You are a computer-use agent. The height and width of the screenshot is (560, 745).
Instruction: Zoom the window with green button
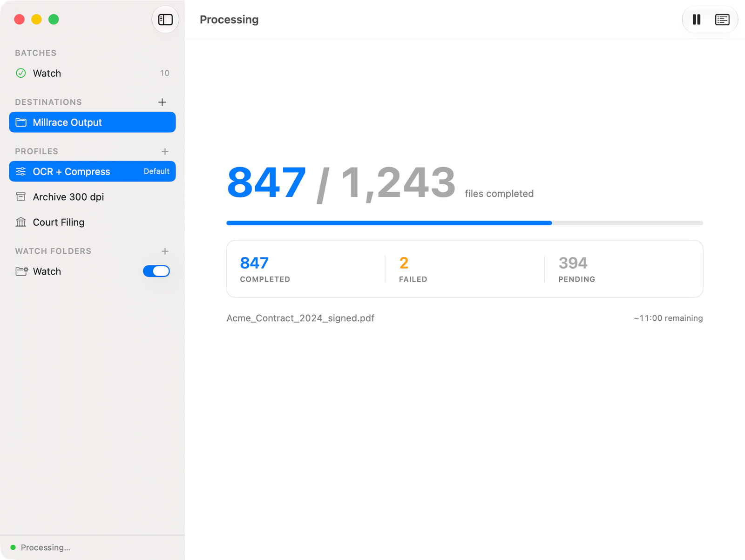54,20
